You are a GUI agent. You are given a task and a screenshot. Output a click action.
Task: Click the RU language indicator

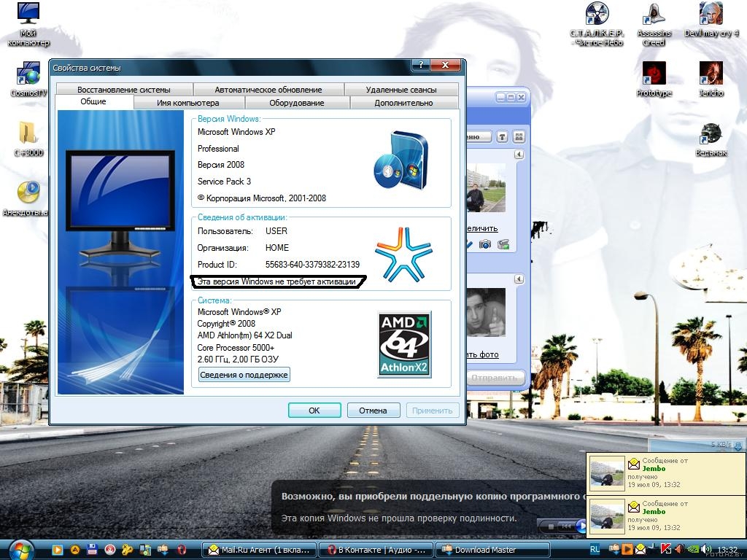click(x=595, y=549)
